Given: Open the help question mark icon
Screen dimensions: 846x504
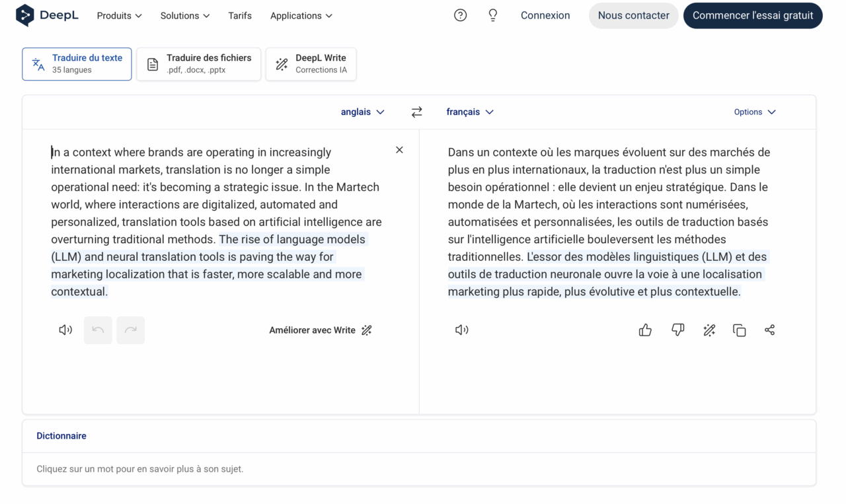Looking at the screenshot, I should point(461,15).
